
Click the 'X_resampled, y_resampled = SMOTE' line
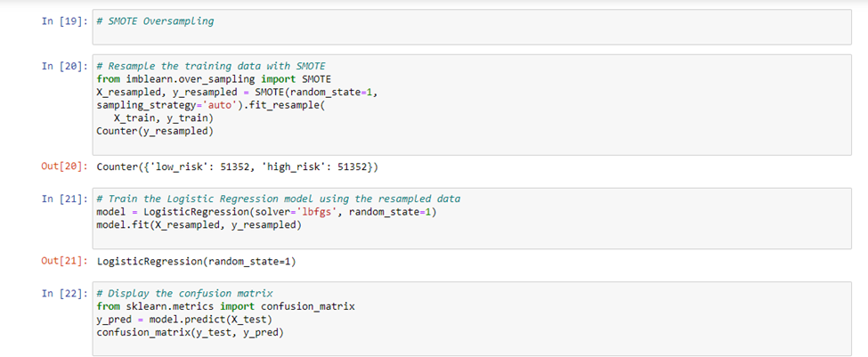(237, 91)
